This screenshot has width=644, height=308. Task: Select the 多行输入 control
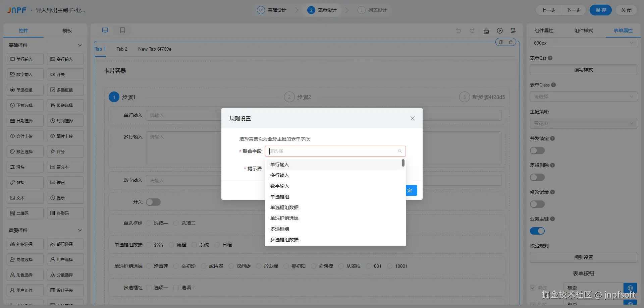tap(65, 59)
